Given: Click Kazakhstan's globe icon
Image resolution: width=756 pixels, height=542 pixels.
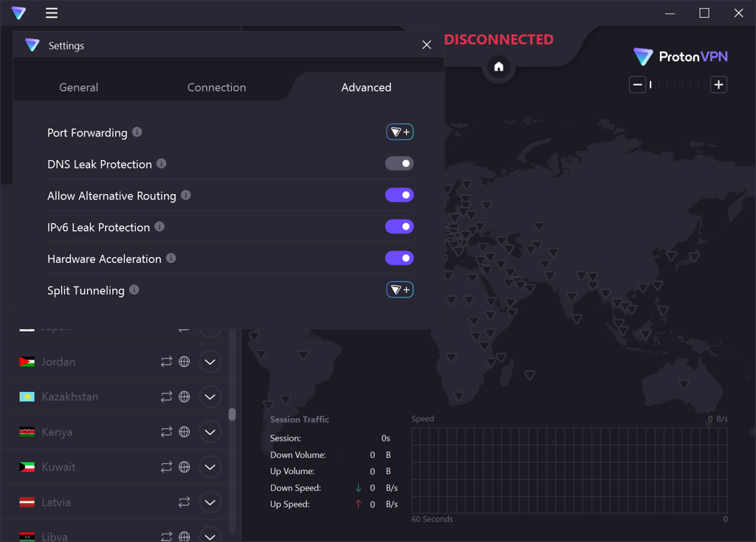Looking at the screenshot, I should tap(184, 397).
